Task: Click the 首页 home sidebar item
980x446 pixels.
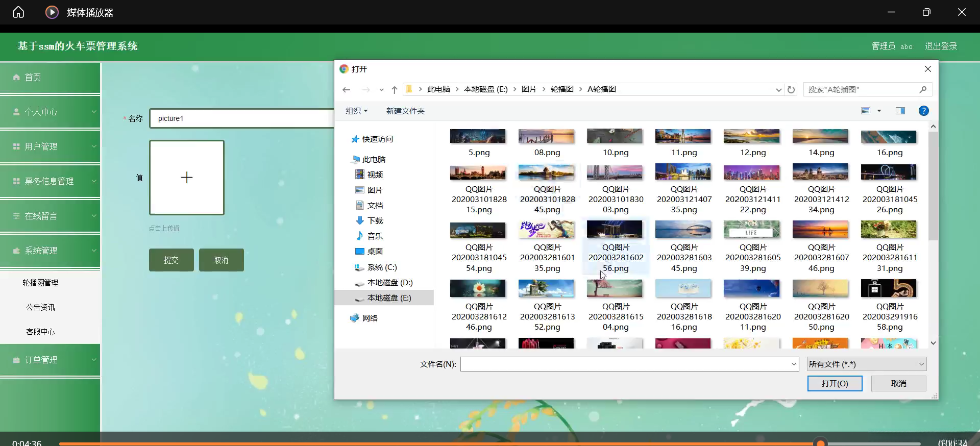Action: click(x=50, y=77)
